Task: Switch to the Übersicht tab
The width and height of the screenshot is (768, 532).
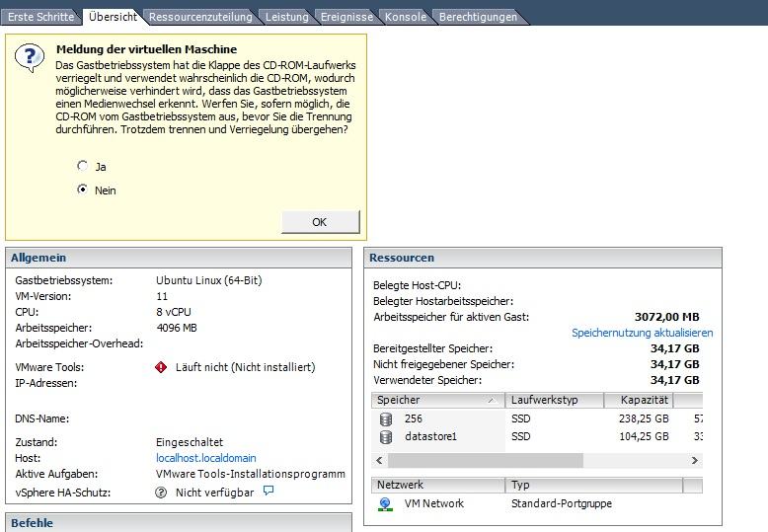Action: click(x=114, y=17)
